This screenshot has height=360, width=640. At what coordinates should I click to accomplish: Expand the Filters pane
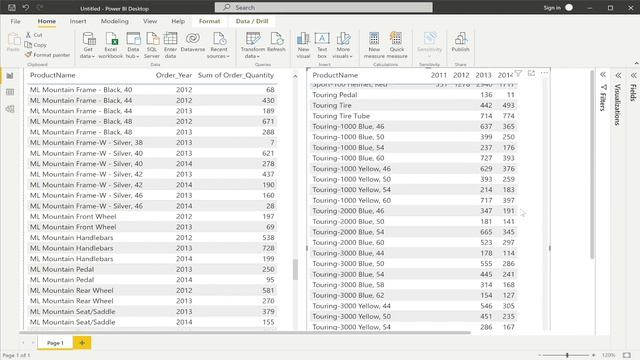tap(603, 75)
